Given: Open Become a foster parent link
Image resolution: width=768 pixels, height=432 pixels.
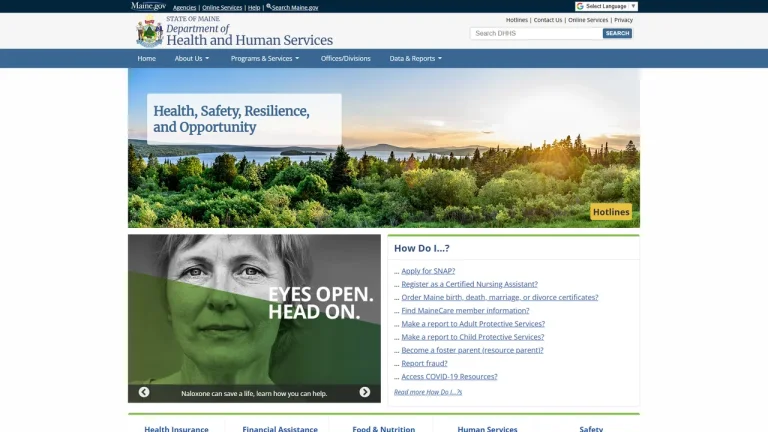Looking at the screenshot, I should point(472,350).
